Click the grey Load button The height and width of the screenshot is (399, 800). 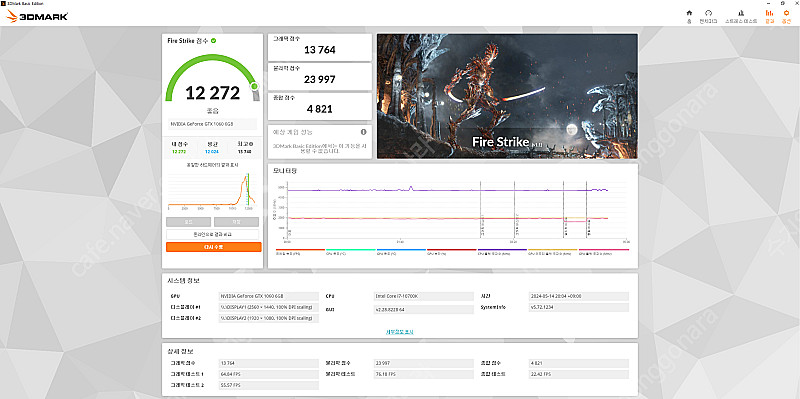pyautogui.click(x=188, y=222)
